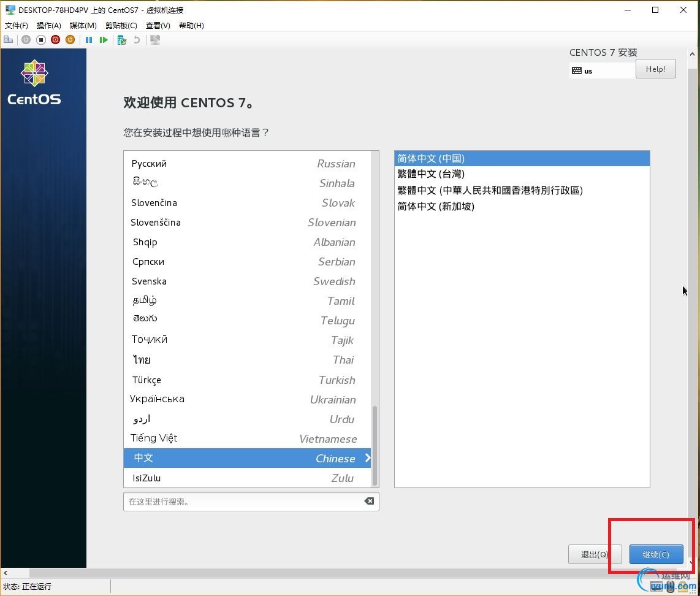Select Slovenian in the language list

pyautogui.click(x=247, y=223)
